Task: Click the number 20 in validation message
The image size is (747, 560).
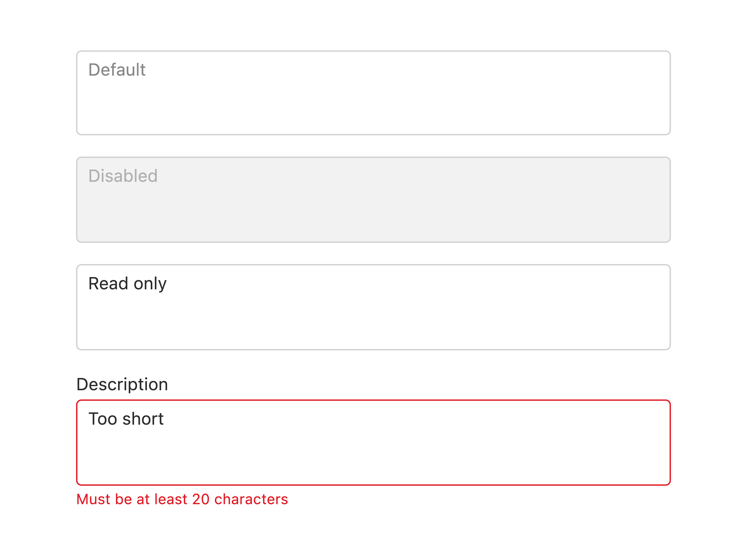Action: pyautogui.click(x=201, y=499)
